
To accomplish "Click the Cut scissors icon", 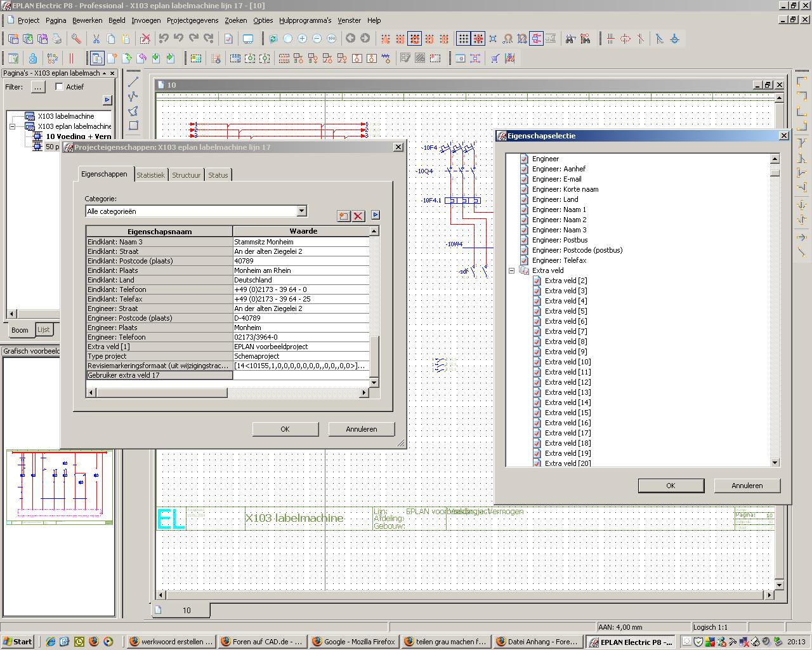I will click(96, 39).
